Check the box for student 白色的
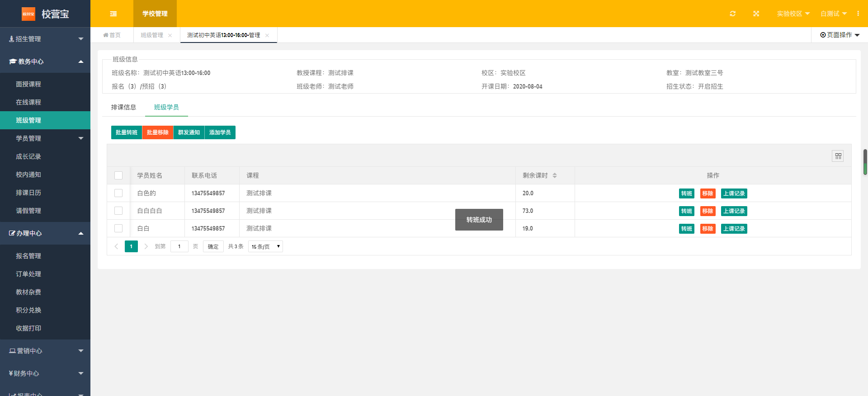868x396 pixels. pos(118,193)
